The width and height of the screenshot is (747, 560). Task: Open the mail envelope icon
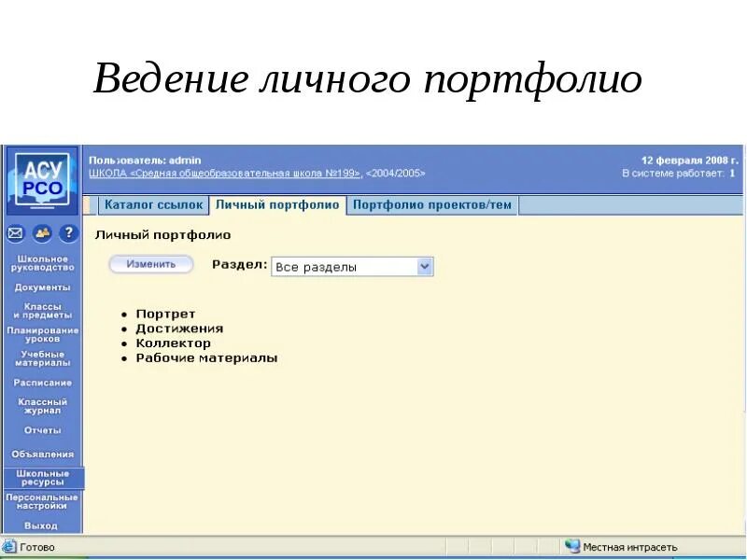(x=15, y=233)
